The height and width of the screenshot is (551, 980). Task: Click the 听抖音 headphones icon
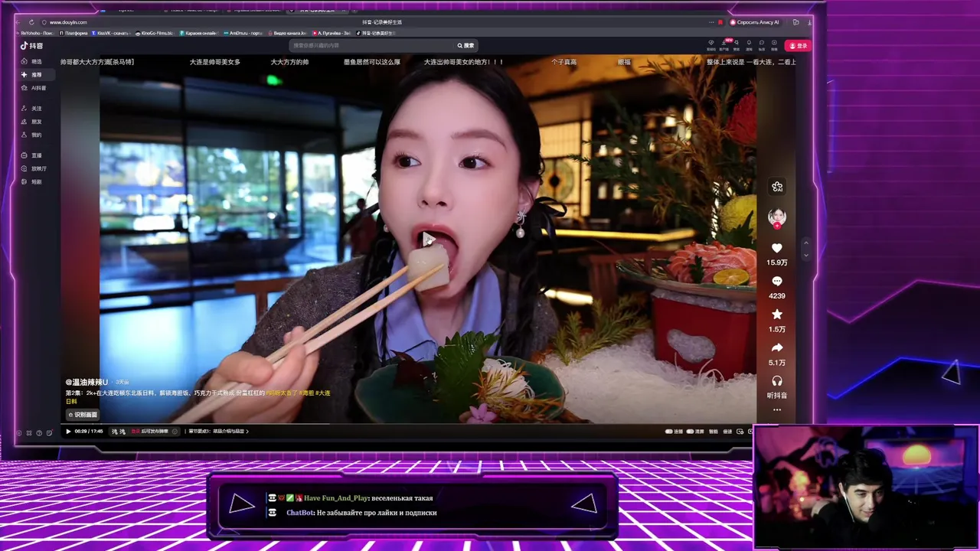[777, 381]
